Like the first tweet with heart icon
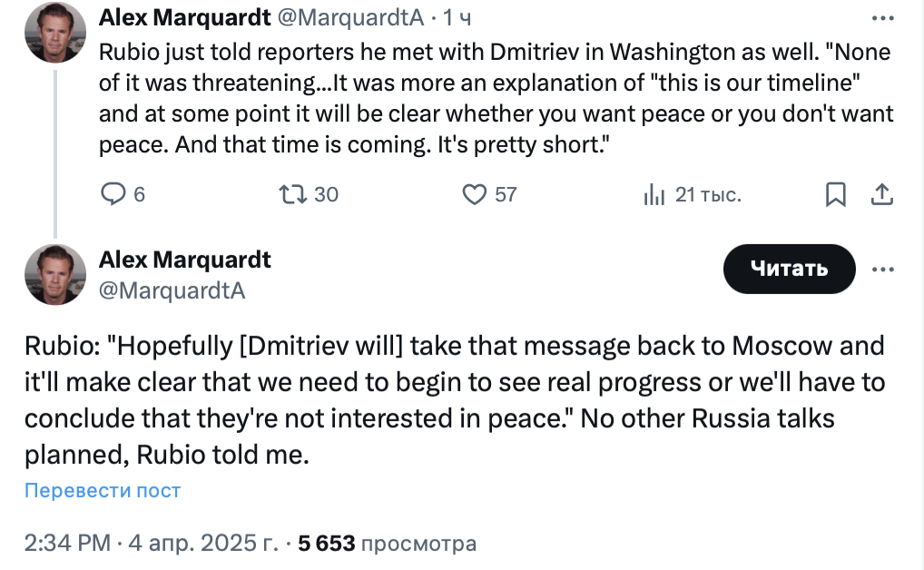 [x=475, y=194]
